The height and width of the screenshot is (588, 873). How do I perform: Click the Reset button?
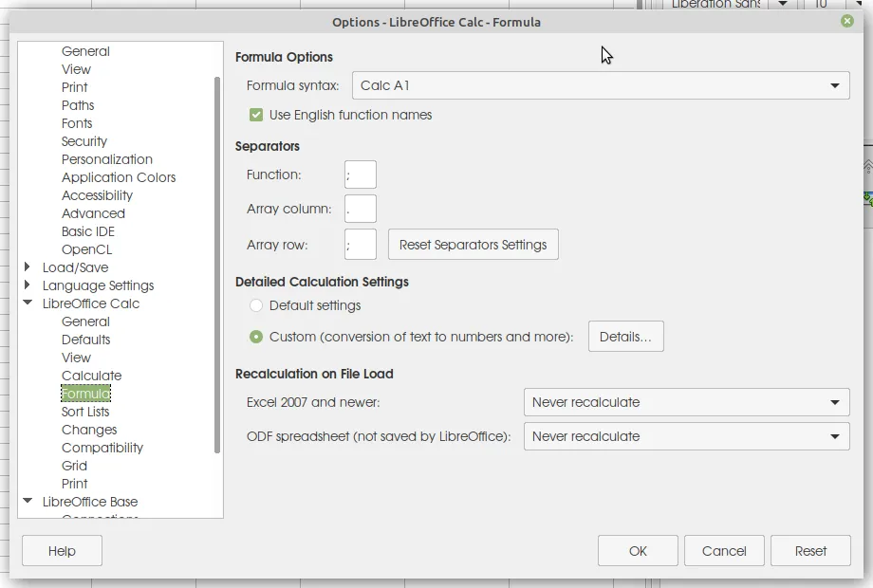810,551
